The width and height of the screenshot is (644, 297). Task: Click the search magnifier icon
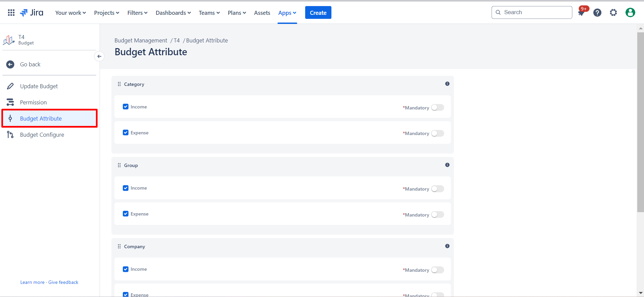pyautogui.click(x=498, y=12)
